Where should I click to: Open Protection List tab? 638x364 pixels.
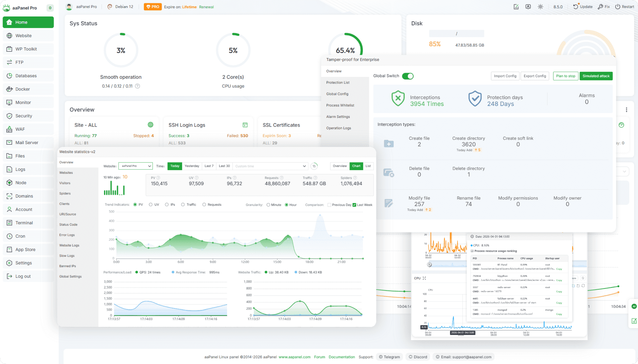338,83
